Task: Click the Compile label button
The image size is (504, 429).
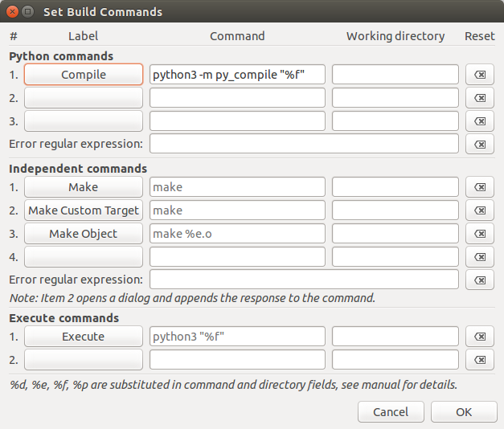Action: point(84,75)
